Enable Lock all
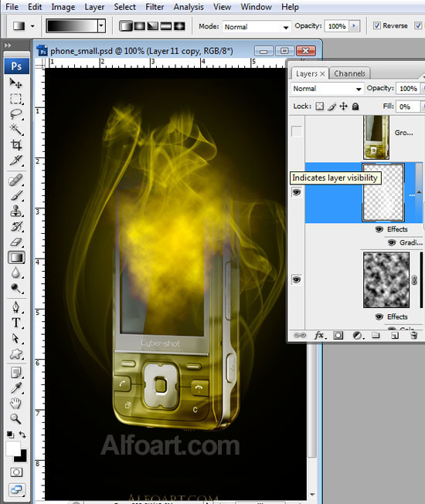Screen dimensions: 425x504 (355, 106)
